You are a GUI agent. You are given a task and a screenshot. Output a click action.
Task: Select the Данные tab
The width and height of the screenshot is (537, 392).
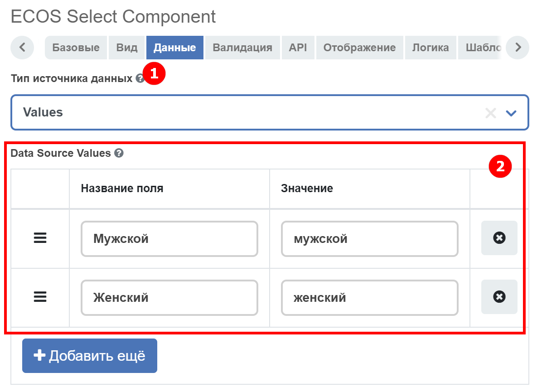point(174,48)
